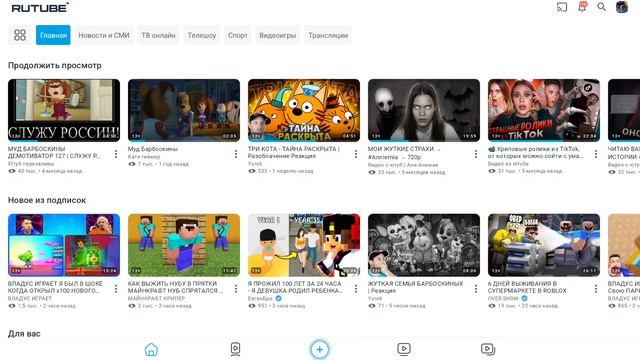Open title 6 ДНЕЙ ВЫЖИВАНИЯ В СУПЕРМАРКЕТЕ
Image resolution: width=640 pixels, height=360 pixels.
(527, 287)
